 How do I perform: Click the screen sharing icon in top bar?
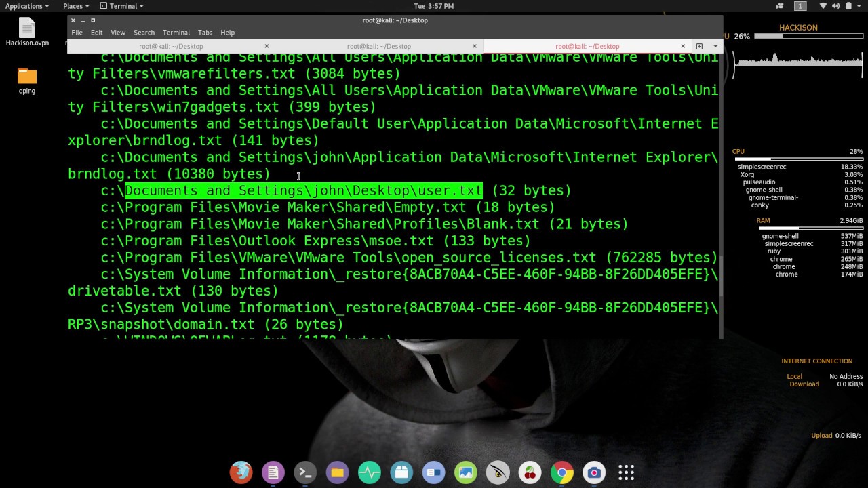[x=781, y=6]
